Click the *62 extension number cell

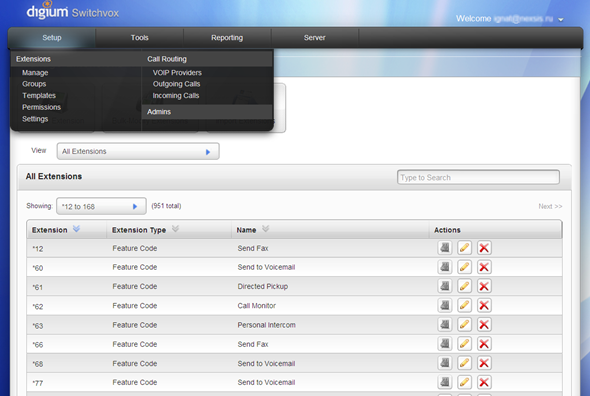[x=38, y=306]
